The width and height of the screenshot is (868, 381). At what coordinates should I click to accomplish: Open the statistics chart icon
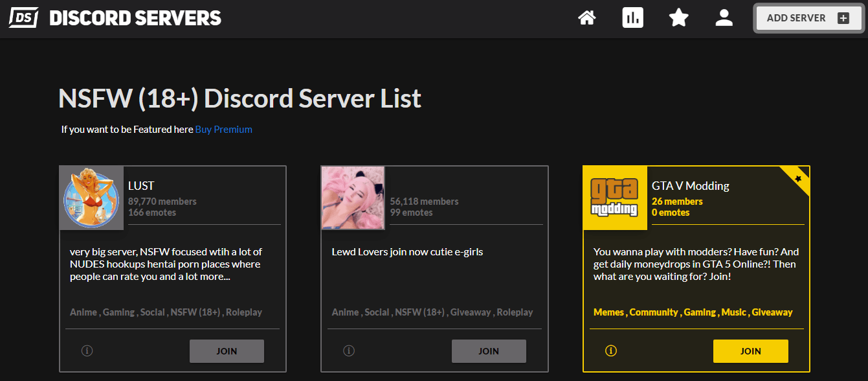(632, 18)
